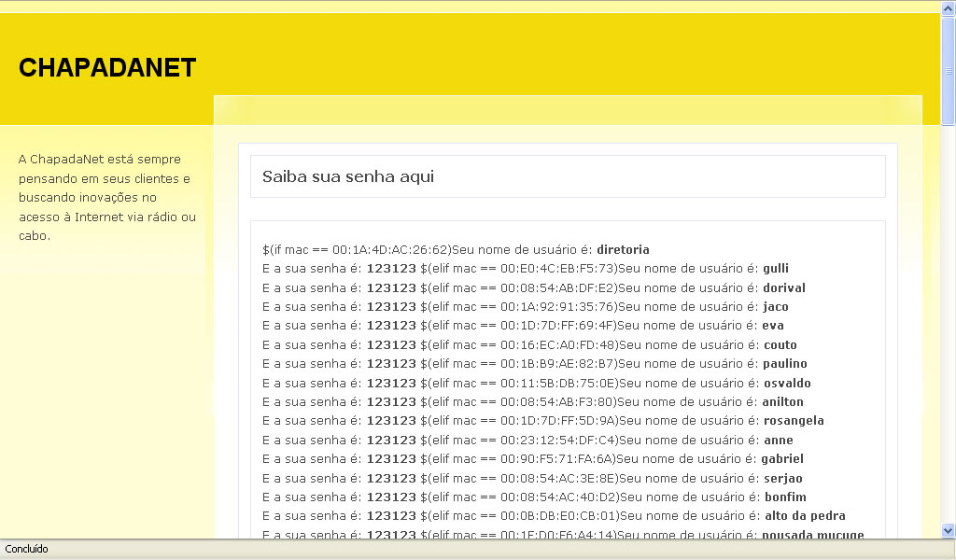This screenshot has height=560, width=956.
Task: Click the 'Concluído' status bar text
Action: [26, 549]
